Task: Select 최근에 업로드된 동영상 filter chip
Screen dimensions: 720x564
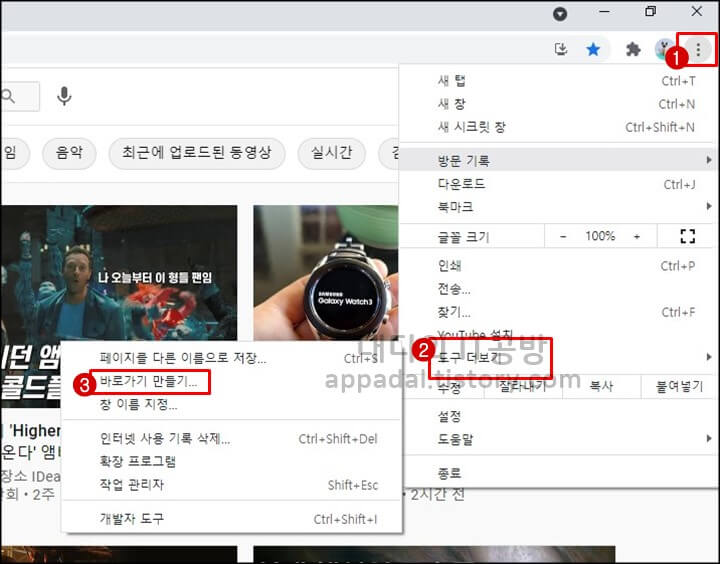Action: [197, 152]
